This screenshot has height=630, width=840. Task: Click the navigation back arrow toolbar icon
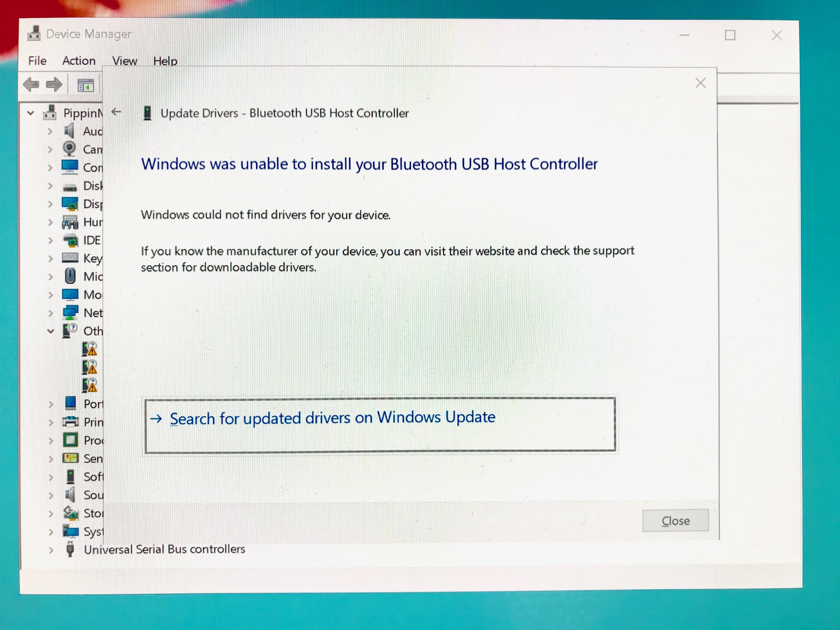[x=32, y=84]
